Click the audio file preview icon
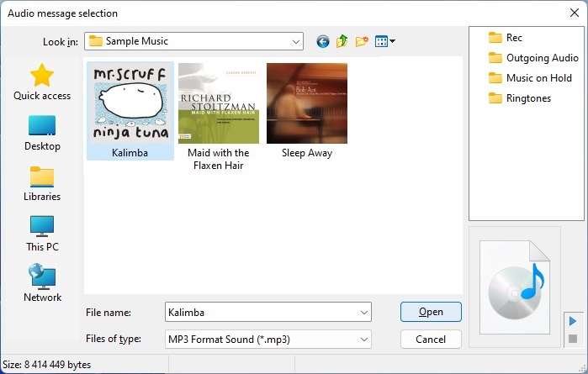588x374 pixels. (516, 287)
